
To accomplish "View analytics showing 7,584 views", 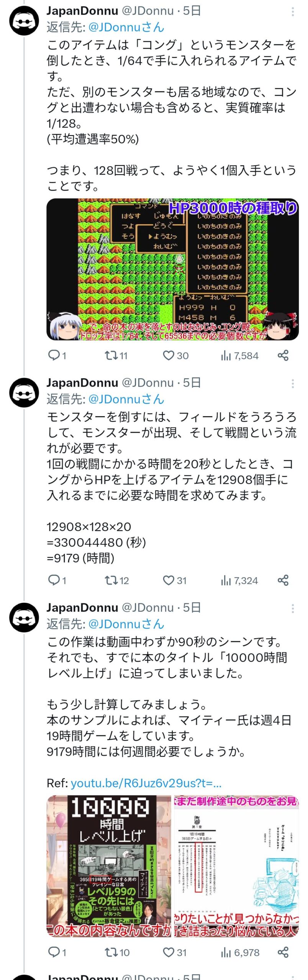I will [240, 356].
